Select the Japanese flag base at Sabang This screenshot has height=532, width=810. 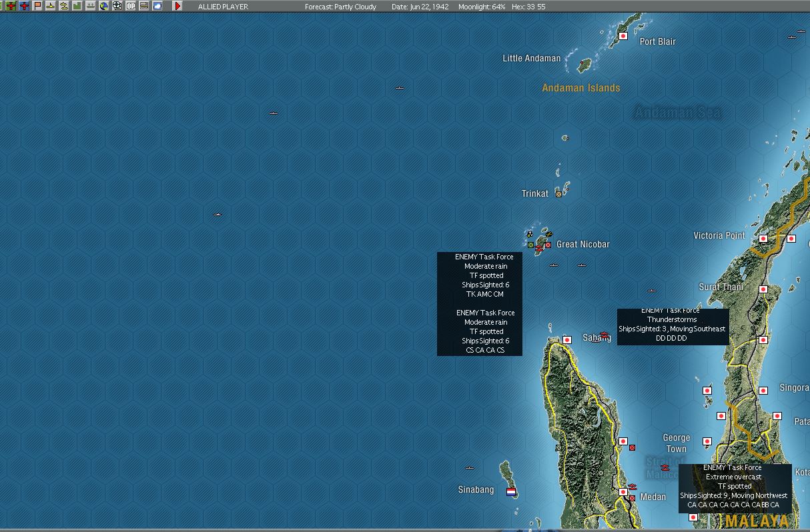click(567, 340)
